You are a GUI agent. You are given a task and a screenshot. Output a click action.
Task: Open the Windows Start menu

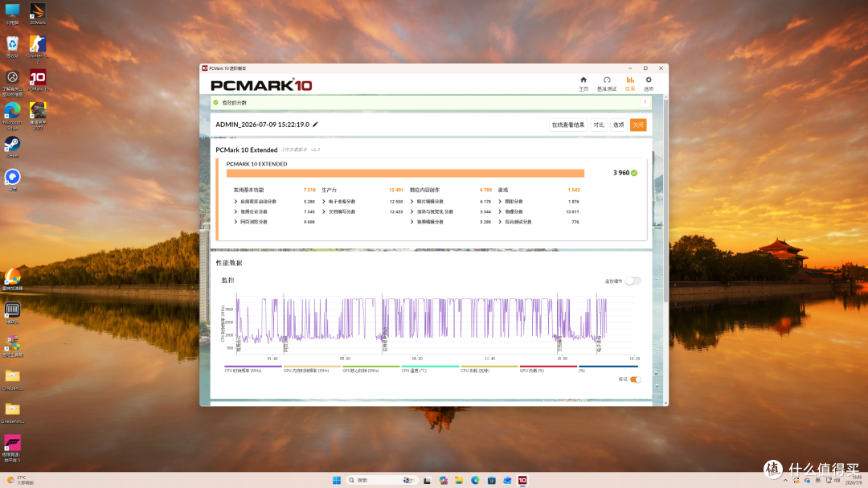pyautogui.click(x=337, y=480)
